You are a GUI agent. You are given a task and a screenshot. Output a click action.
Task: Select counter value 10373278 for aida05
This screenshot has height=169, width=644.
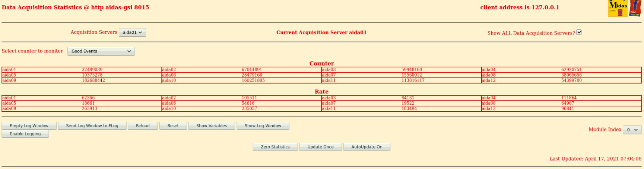(92, 75)
